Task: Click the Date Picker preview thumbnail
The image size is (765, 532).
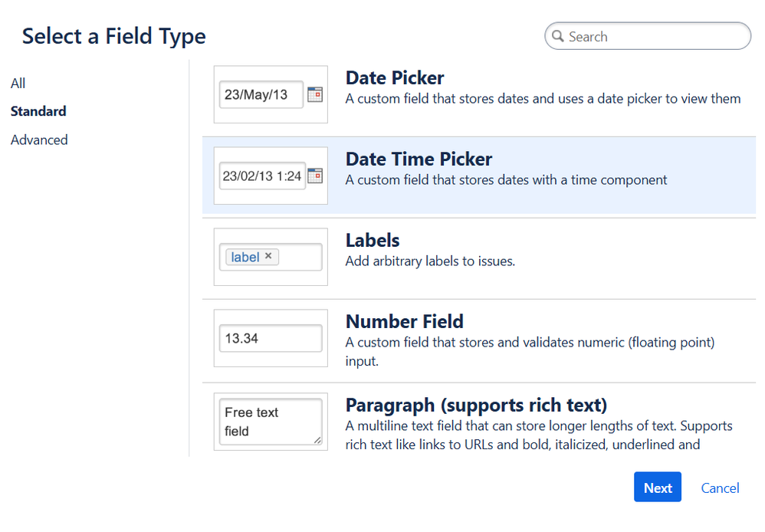Action: (271, 94)
